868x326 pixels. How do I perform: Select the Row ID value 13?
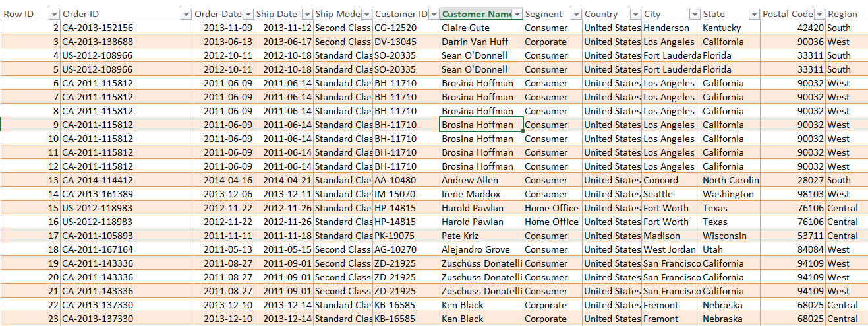click(30, 180)
